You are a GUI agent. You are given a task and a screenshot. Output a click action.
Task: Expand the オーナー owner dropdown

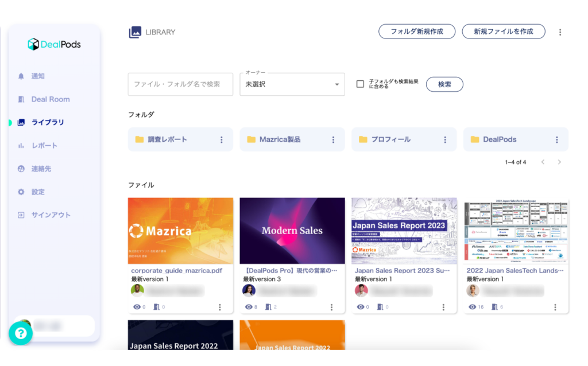(x=292, y=84)
